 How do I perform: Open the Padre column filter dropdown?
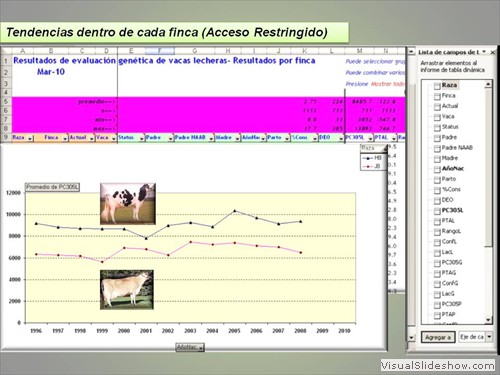click(x=170, y=138)
